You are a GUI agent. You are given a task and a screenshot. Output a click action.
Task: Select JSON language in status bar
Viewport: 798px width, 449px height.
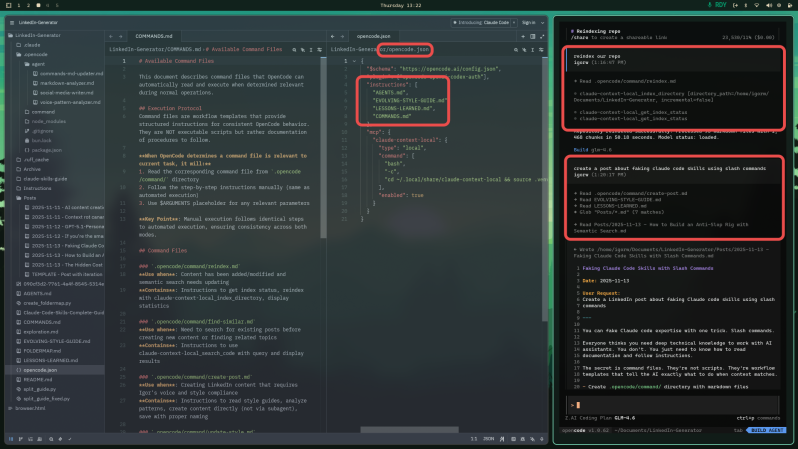pos(488,439)
